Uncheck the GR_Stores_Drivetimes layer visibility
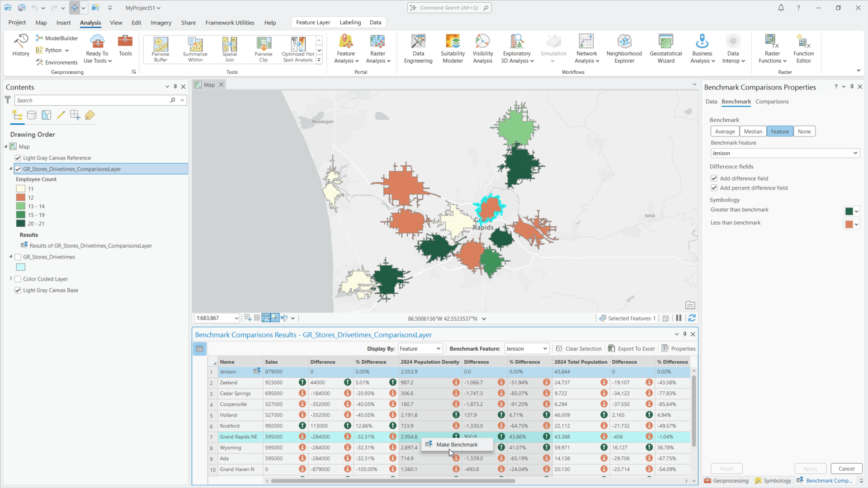Screen dimensions: 868x488 (x=18, y=257)
